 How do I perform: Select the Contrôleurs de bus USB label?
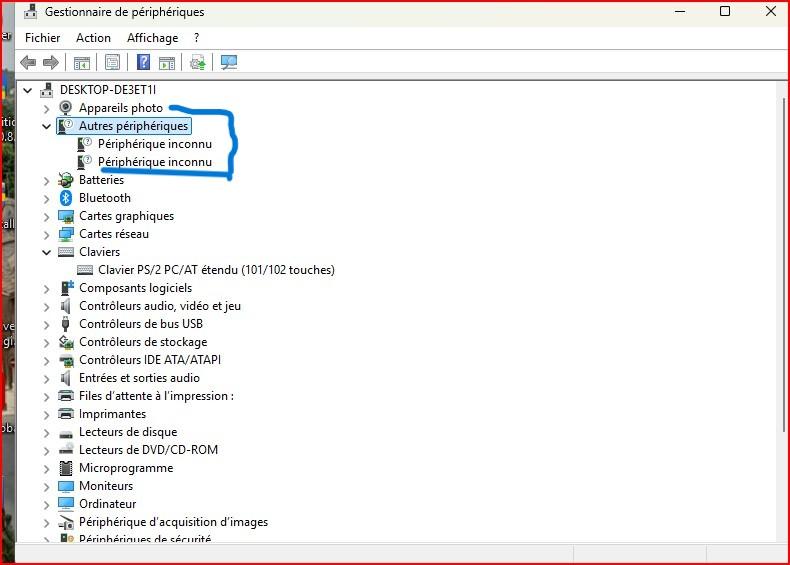[x=141, y=324]
